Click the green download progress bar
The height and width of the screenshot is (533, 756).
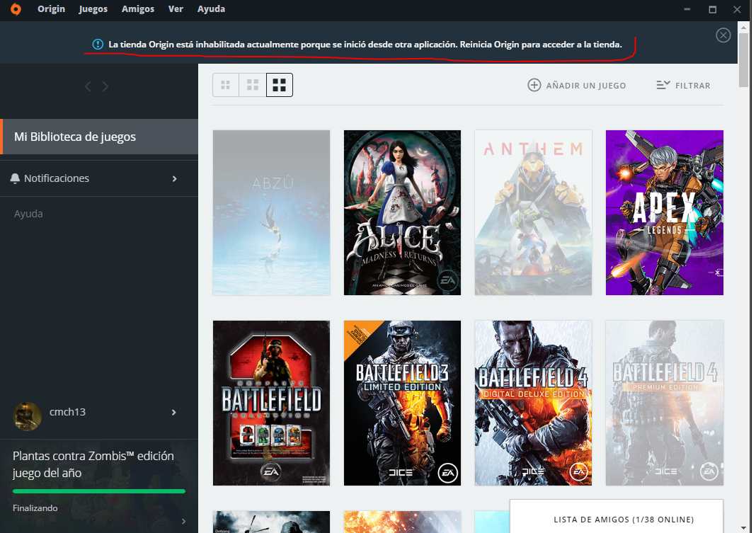[x=99, y=491]
